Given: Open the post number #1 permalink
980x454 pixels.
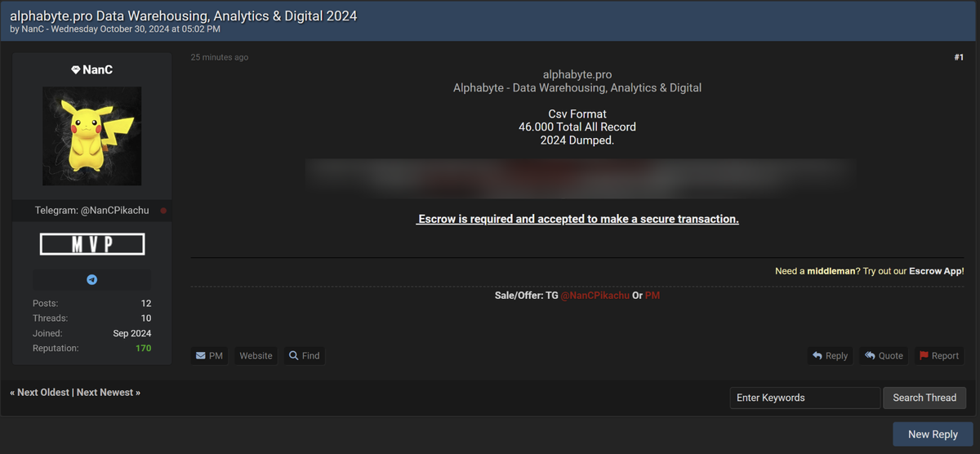Looking at the screenshot, I should click(959, 58).
